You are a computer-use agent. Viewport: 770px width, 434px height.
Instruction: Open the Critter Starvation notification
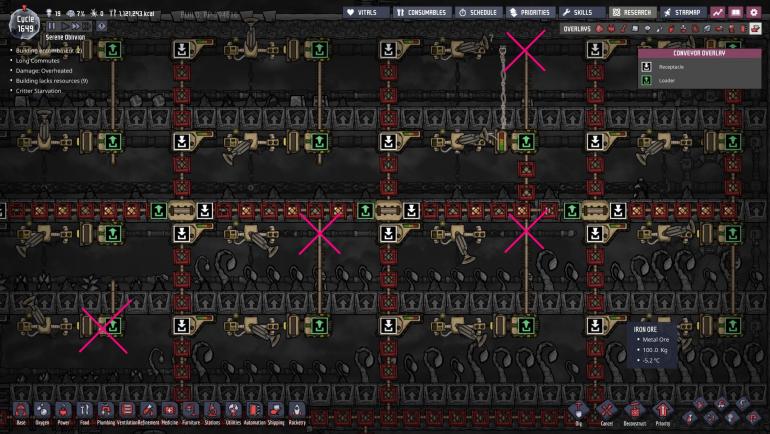click(x=38, y=91)
